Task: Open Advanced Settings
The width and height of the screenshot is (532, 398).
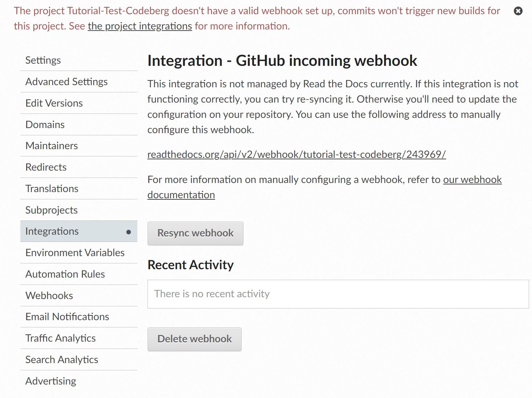Action: (x=66, y=81)
